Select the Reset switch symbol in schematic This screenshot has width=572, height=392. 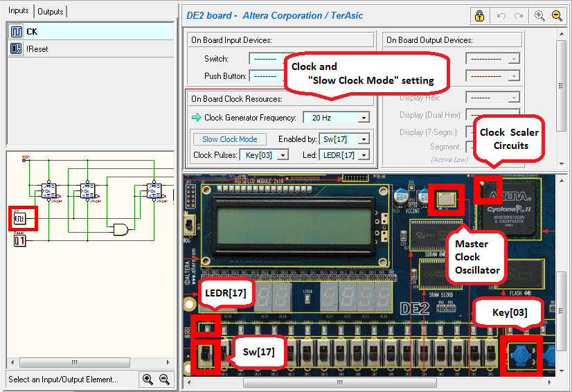click(19, 240)
